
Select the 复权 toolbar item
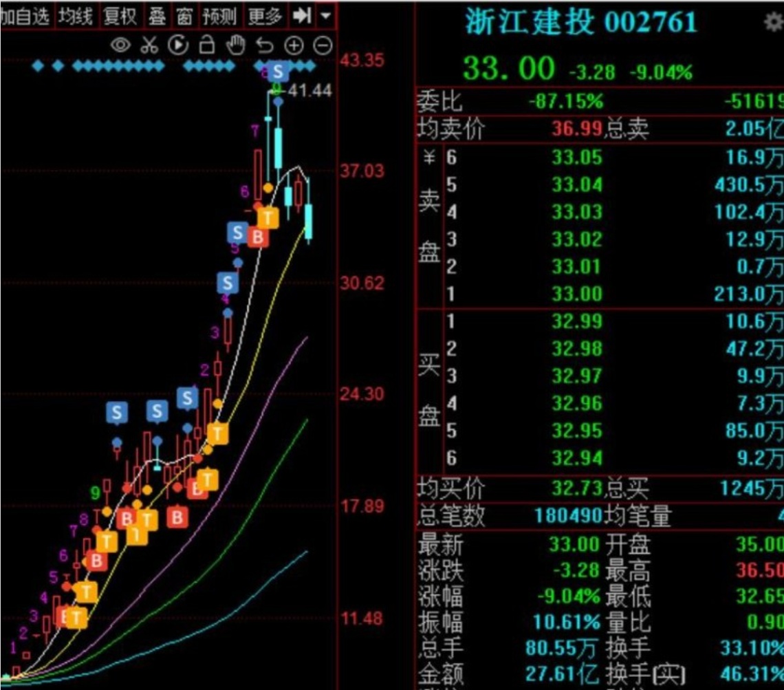[120, 17]
